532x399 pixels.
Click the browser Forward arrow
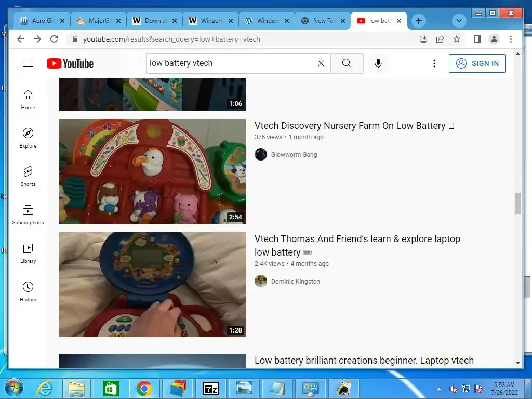click(x=37, y=39)
